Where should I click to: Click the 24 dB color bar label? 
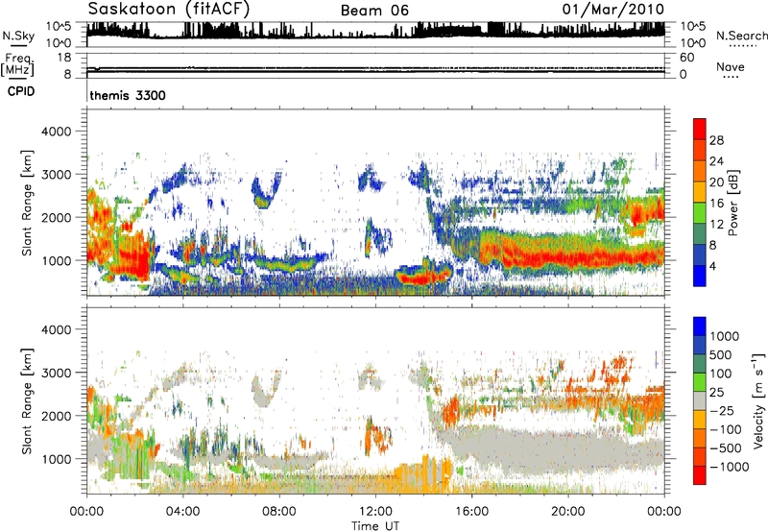pos(716,161)
